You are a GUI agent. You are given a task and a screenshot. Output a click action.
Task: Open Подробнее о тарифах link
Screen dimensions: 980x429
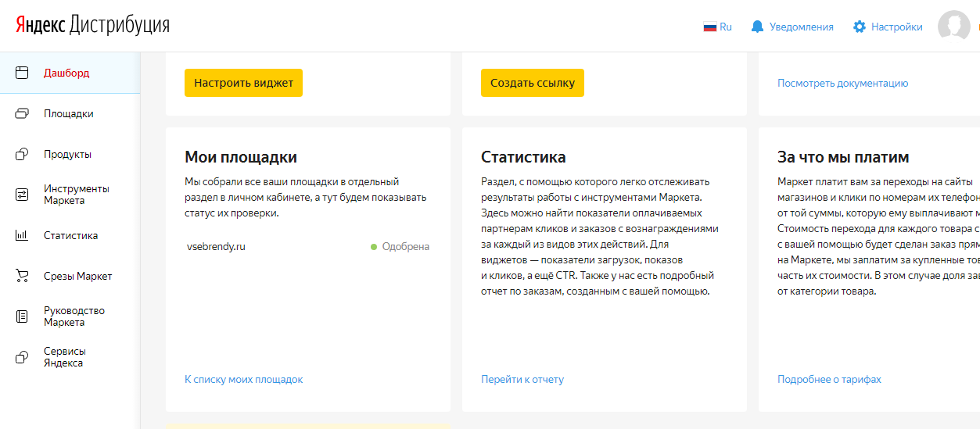tap(829, 379)
